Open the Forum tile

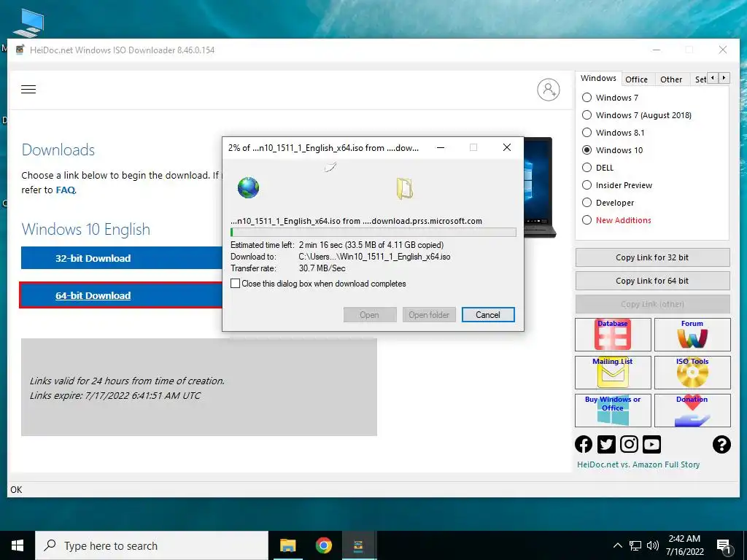click(692, 334)
